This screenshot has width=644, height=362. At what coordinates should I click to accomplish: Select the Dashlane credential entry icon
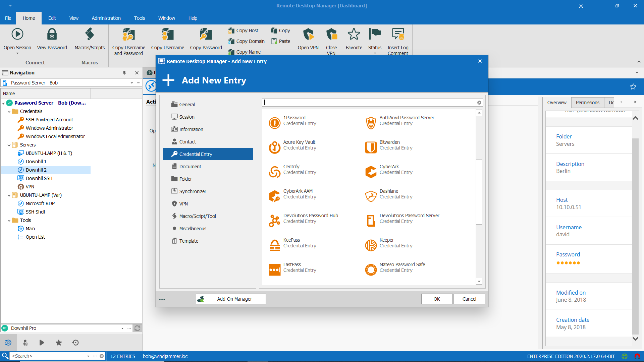371,196
